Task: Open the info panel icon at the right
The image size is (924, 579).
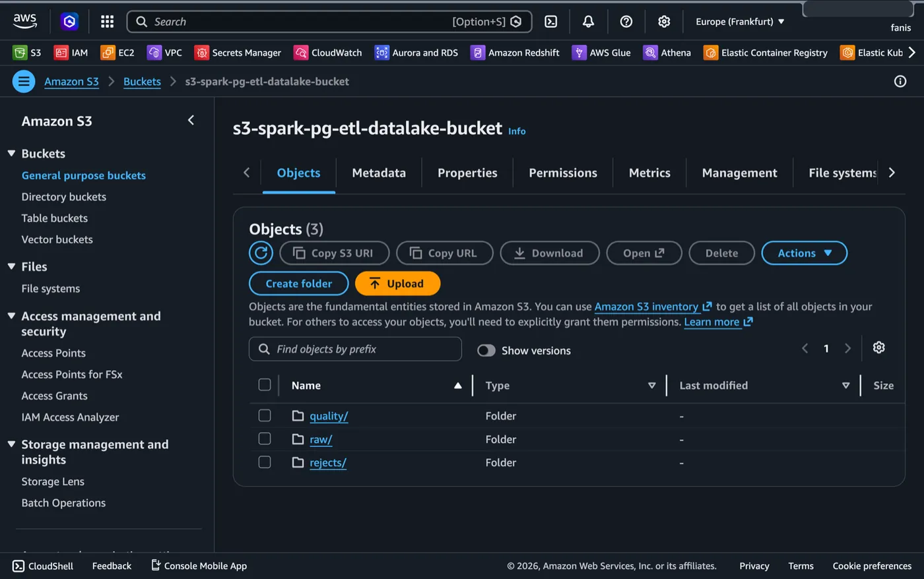Action: (x=900, y=81)
